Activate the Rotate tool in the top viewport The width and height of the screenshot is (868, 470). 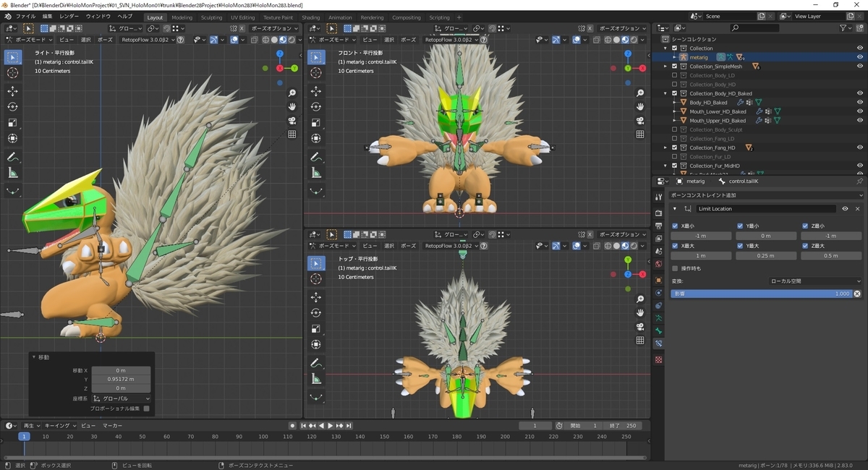pyautogui.click(x=316, y=313)
